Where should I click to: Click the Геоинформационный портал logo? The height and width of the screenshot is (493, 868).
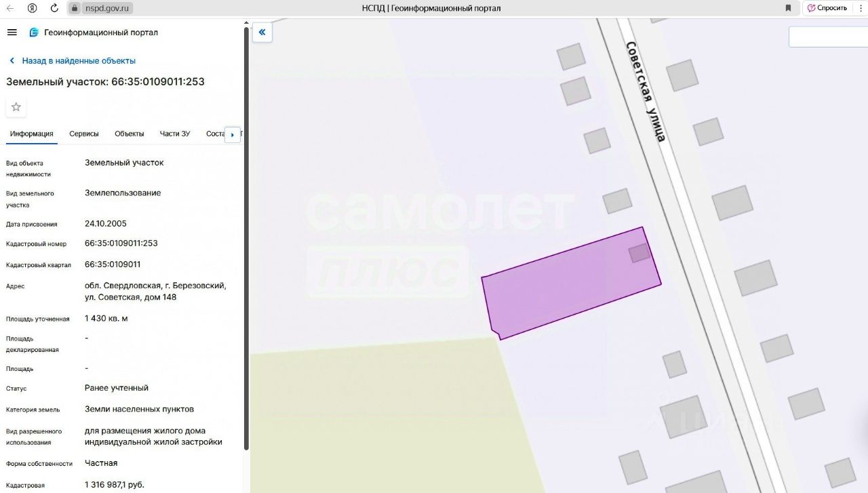coord(34,33)
